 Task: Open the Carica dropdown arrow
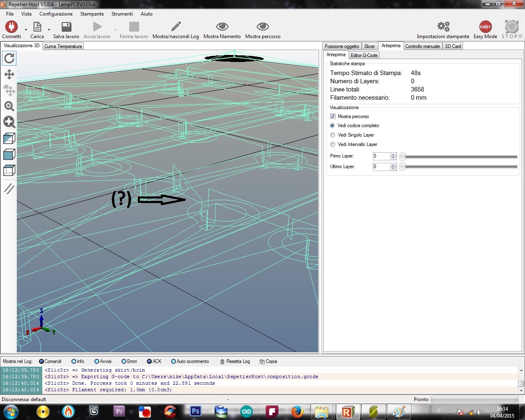tap(49, 30)
